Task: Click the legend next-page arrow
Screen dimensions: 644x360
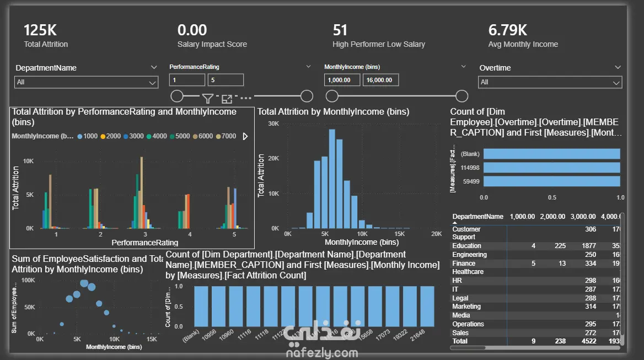Action: point(245,136)
